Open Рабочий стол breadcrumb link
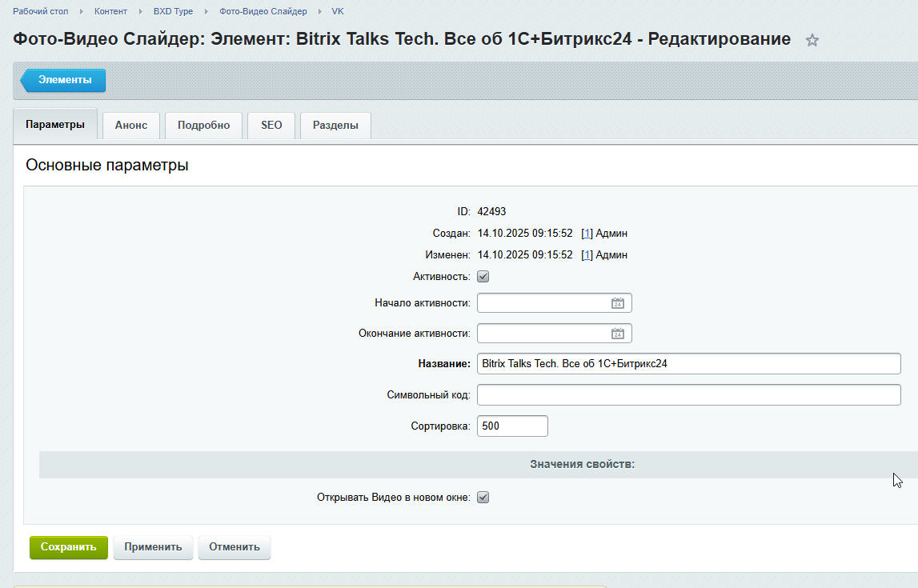The image size is (918, 588). click(x=40, y=11)
